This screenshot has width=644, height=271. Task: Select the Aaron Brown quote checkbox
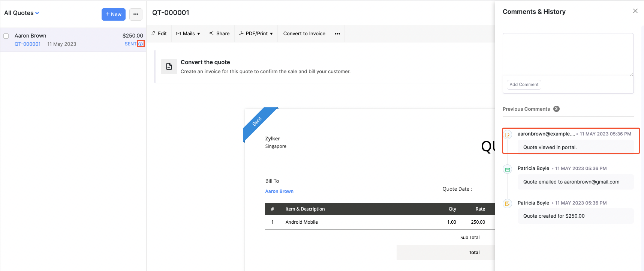[x=6, y=36]
